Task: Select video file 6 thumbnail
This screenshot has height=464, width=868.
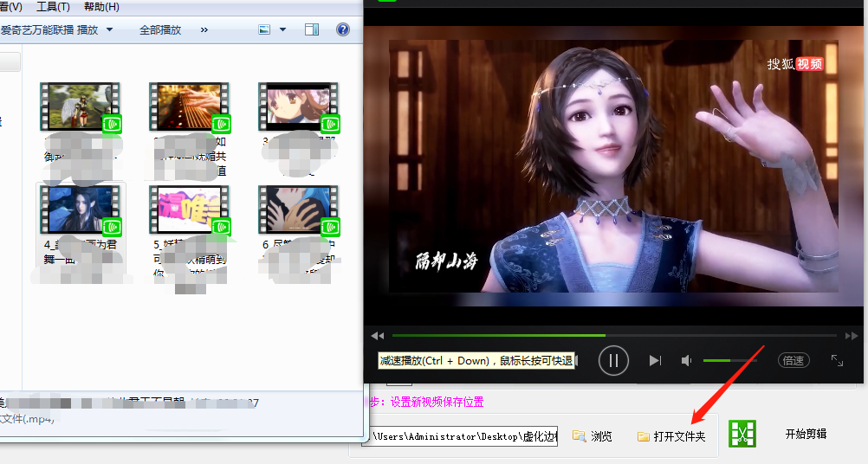Action: click(298, 209)
